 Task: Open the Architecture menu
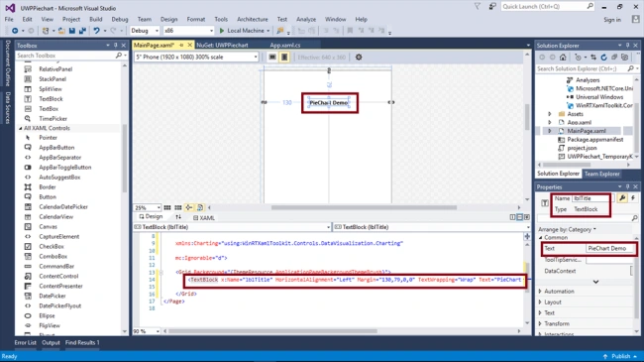(253, 19)
